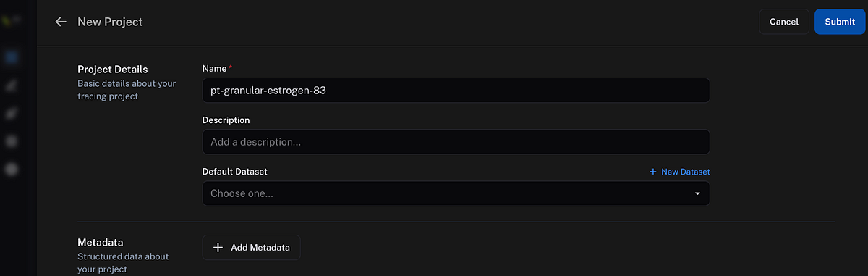
Task: Click into the 'Add a description...' field
Action: pyautogui.click(x=456, y=142)
